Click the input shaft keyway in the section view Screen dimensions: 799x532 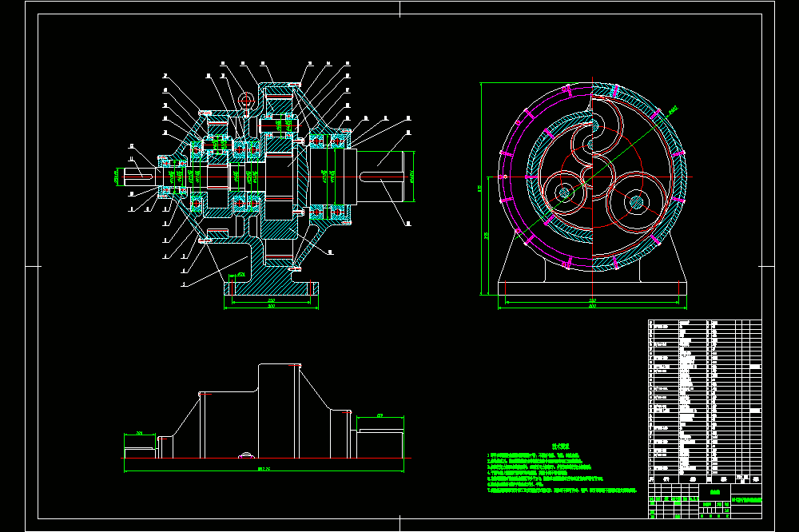[x=138, y=177]
